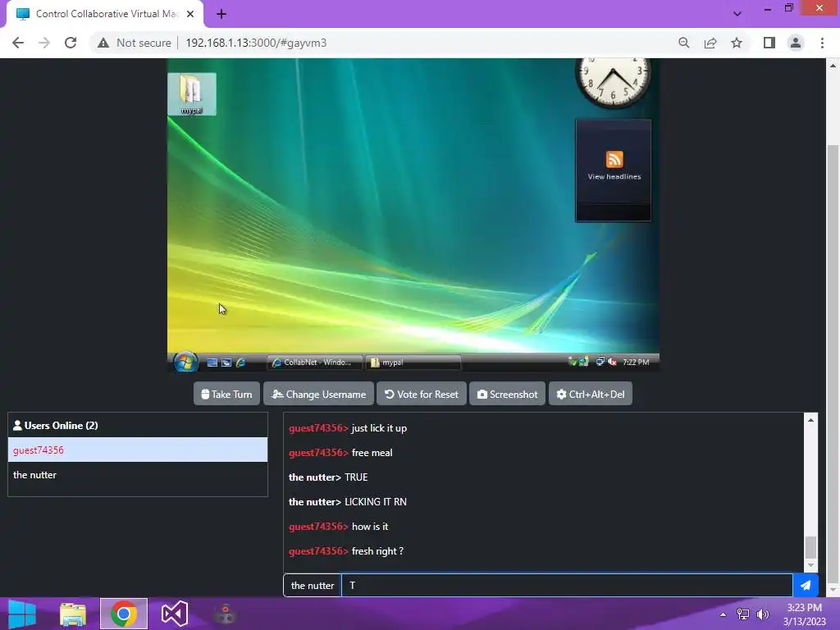Click the mypal folder on VM desktop
The height and width of the screenshot is (630, 840).
pyautogui.click(x=192, y=94)
